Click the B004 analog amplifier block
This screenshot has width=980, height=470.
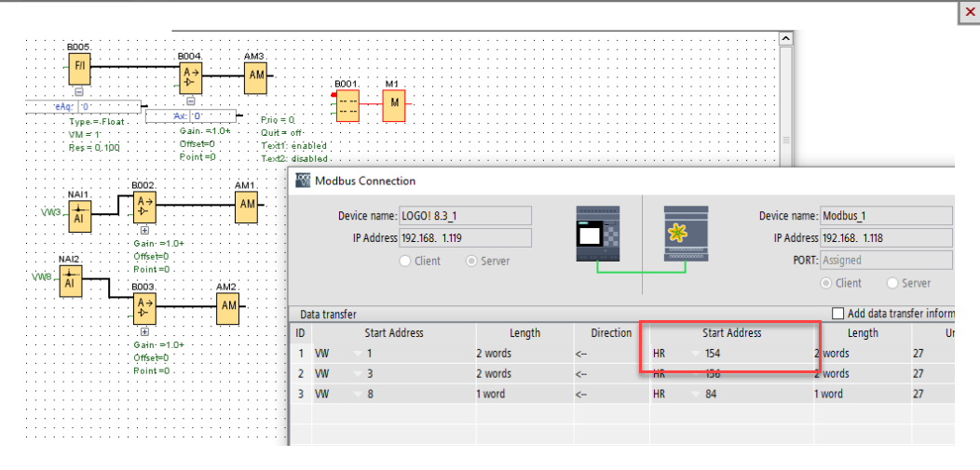click(191, 76)
